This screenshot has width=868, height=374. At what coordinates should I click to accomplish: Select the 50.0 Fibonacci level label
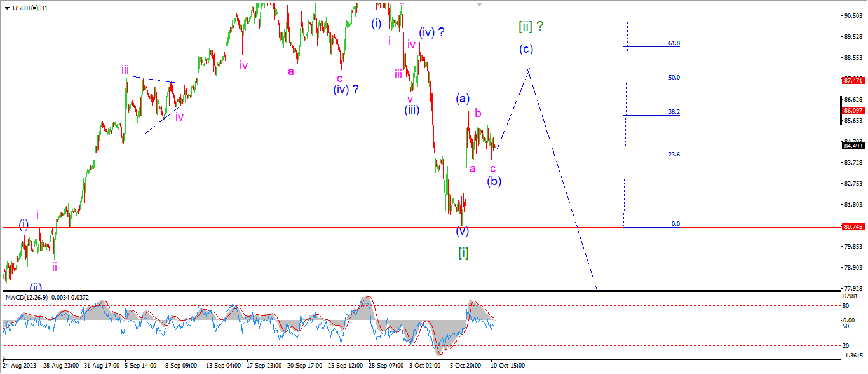click(x=674, y=78)
